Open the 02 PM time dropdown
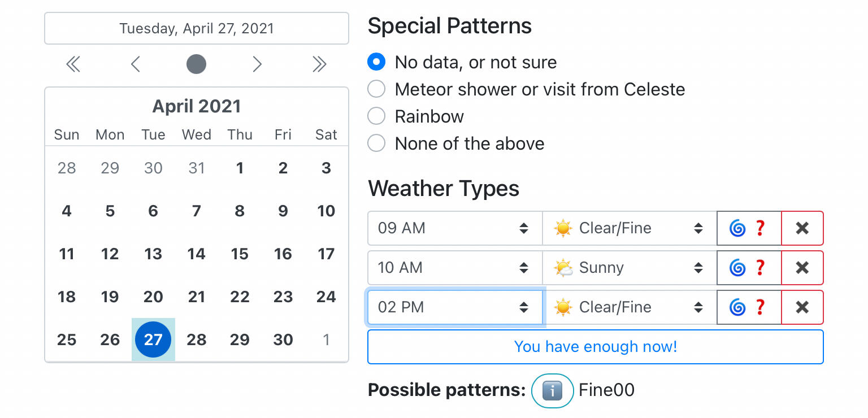Viewport: 868px width, 418px height. tap(454, 307)
